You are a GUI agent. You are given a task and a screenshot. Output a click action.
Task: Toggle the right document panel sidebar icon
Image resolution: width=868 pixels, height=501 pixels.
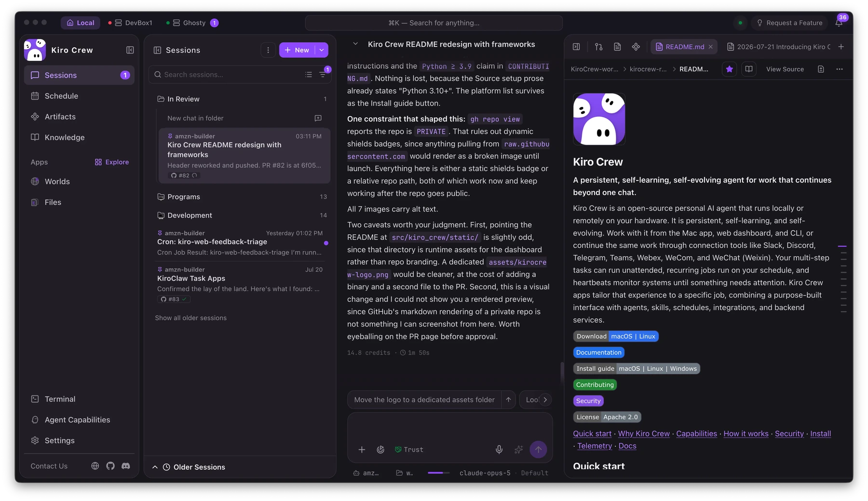coord(576,47)
